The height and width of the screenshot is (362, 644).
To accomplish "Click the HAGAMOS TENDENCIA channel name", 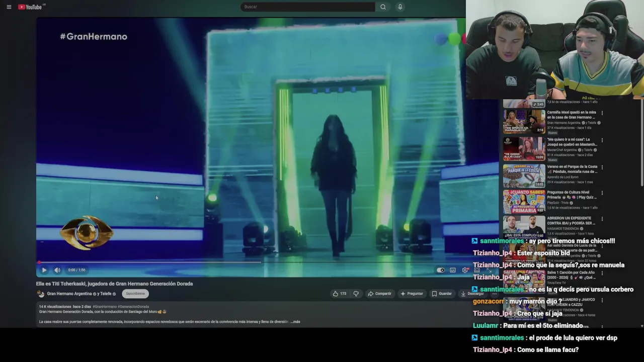I will pyautogui.click(x=564, y=229).
